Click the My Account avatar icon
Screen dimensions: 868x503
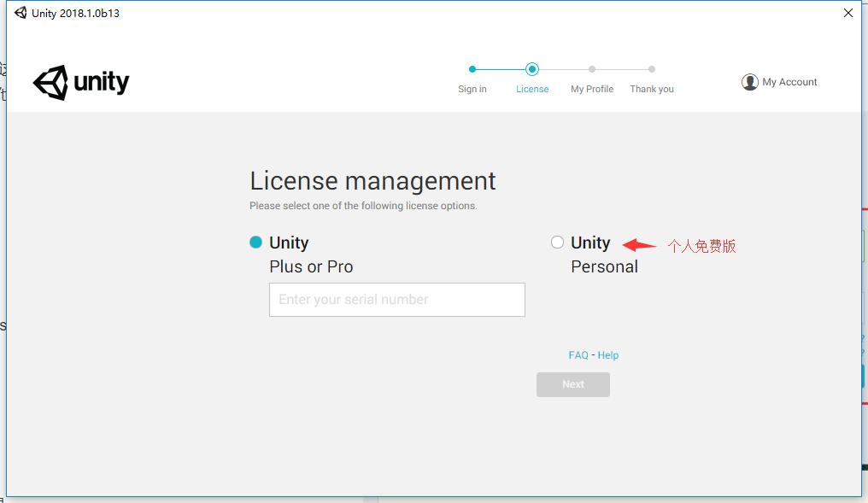(749, 82)
